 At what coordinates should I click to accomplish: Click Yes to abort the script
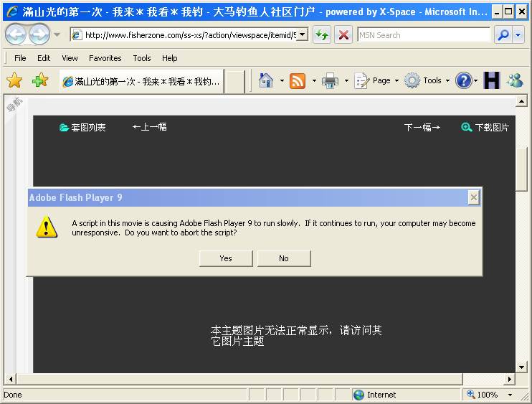click(226, 259)
